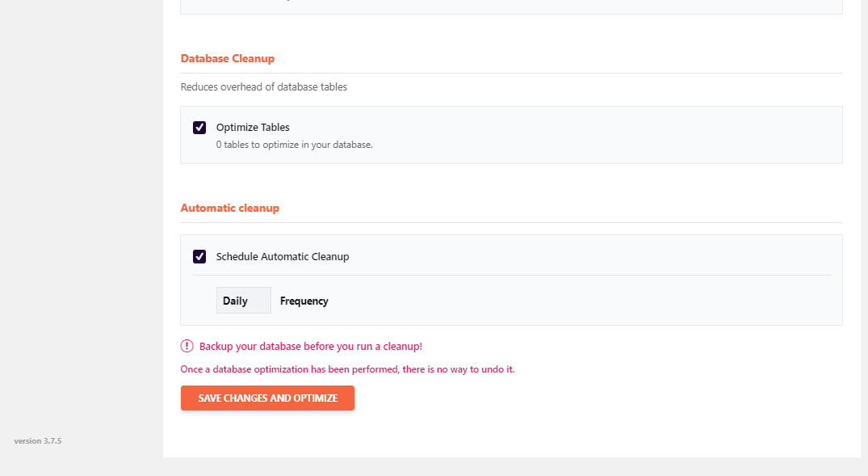Click Save Changes and Optimize button

pos(267,398)
